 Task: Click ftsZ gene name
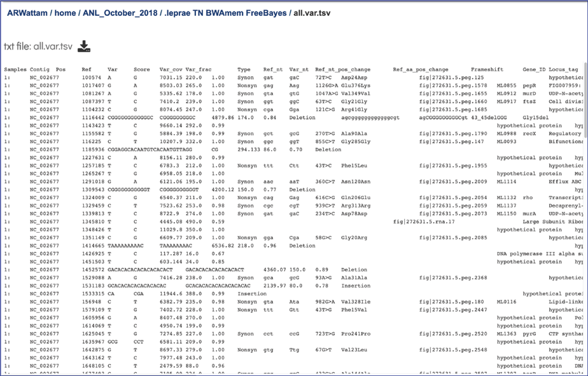click(x=529, y=102)
